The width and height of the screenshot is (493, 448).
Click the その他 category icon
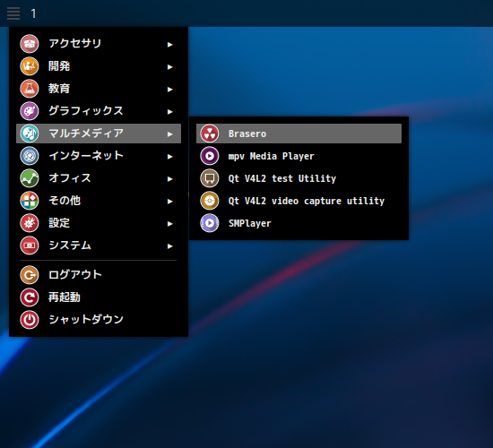(30, 201)
